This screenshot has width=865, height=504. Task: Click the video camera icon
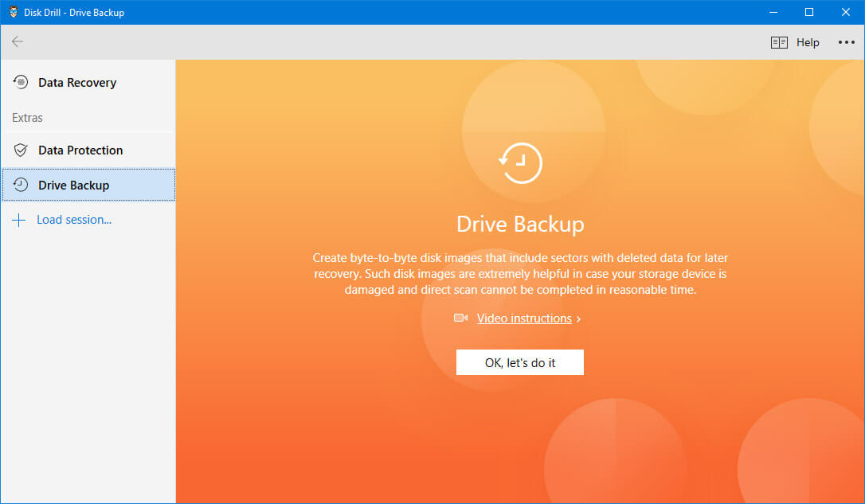tap(460, 318)
